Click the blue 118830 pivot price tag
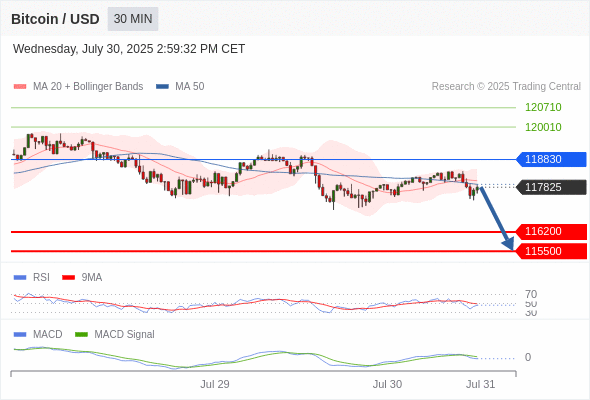 coord(551,159)
